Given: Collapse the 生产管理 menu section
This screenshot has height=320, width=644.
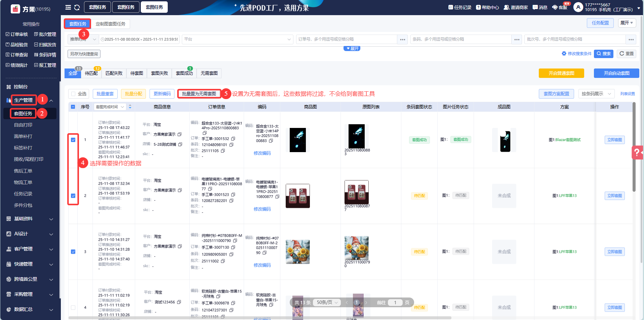Looking at the screenshot, I should 51,100.
